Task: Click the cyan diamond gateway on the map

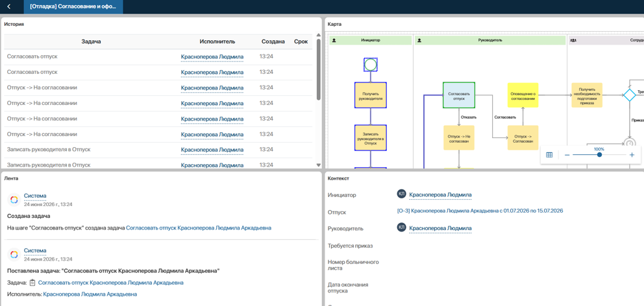Action: tap(629, 95)
